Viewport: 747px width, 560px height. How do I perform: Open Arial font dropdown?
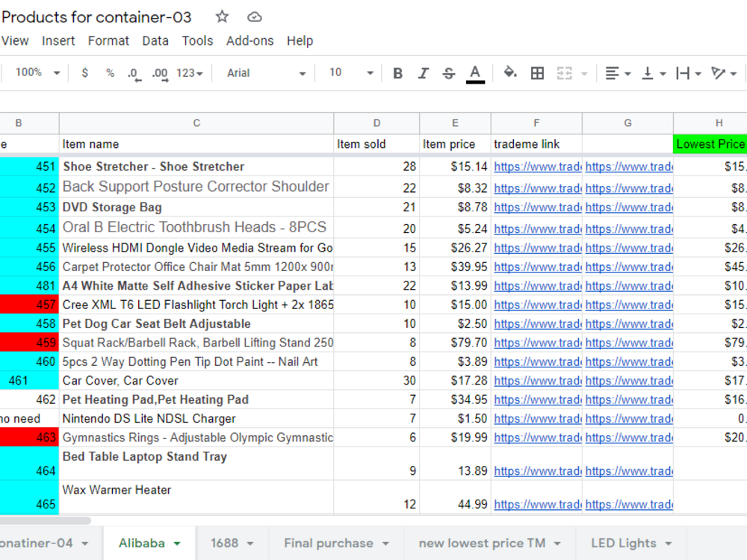(265, 73)
